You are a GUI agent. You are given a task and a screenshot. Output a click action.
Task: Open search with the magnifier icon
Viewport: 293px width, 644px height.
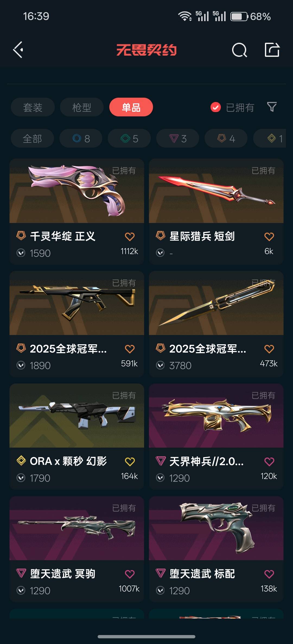coord(239,50)
